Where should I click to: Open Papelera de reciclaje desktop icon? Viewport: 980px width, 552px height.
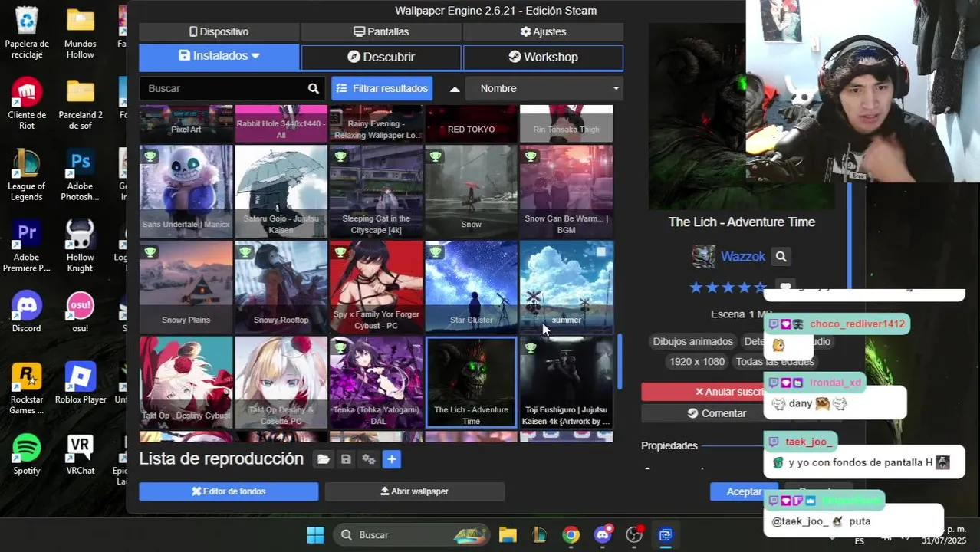pos(27,33)
